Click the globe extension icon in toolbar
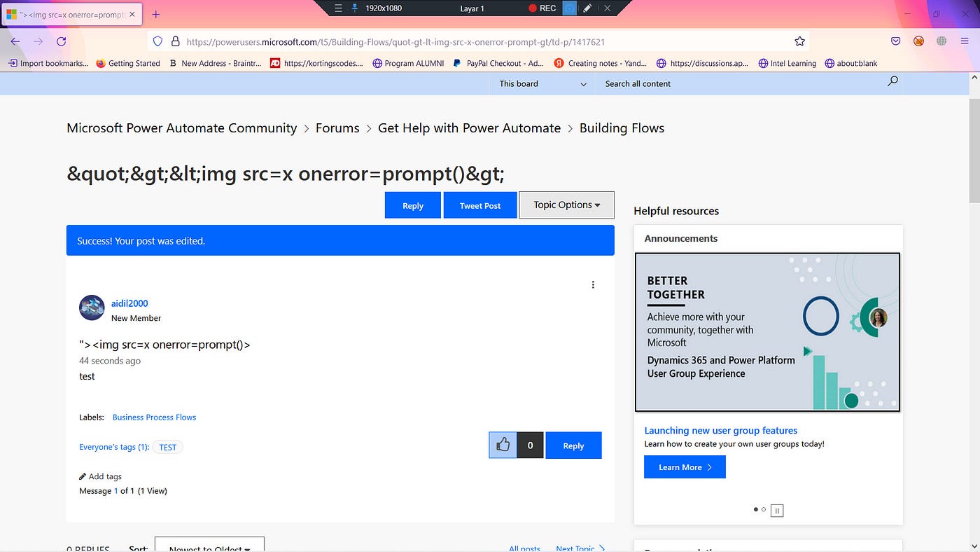The image size is (980, 552). coord(941,41)
